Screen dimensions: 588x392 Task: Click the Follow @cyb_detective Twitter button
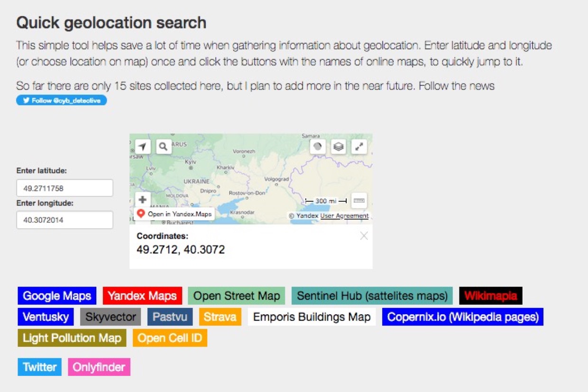tap(62, 100)
